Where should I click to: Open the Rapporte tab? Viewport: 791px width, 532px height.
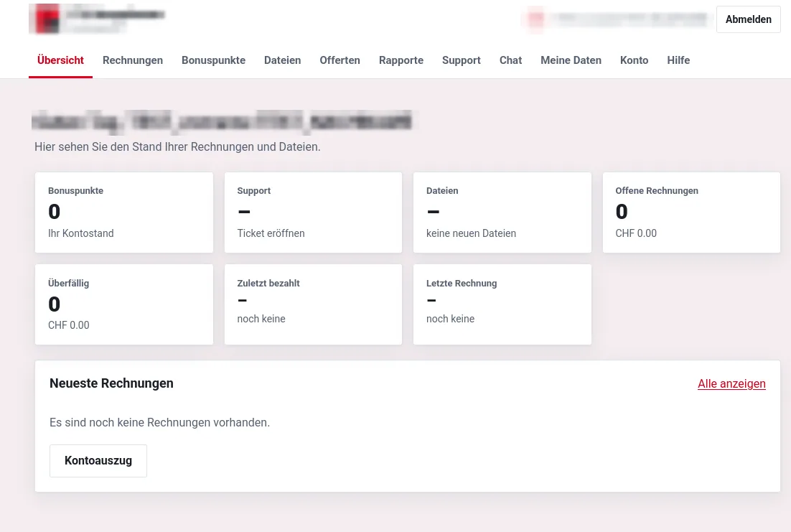pos(401,60)
